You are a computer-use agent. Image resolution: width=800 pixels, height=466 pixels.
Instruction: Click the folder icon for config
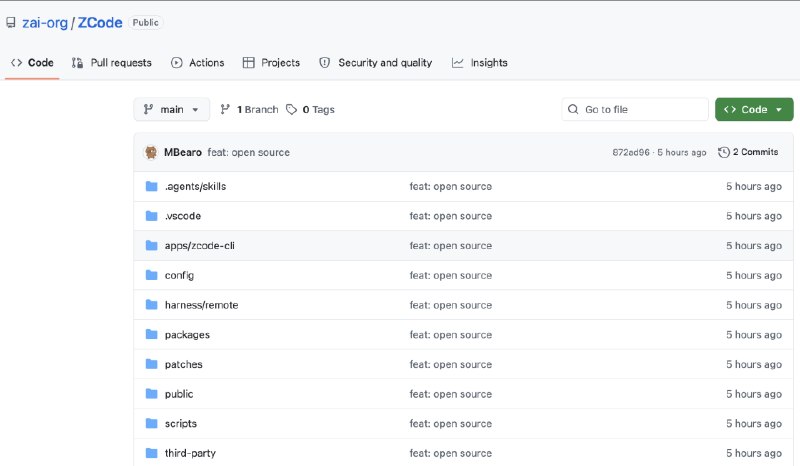click(x=152, y=275)
